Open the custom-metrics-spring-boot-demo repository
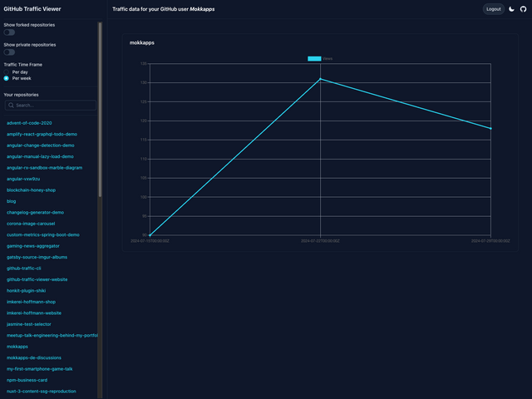 tap(43, 234)
